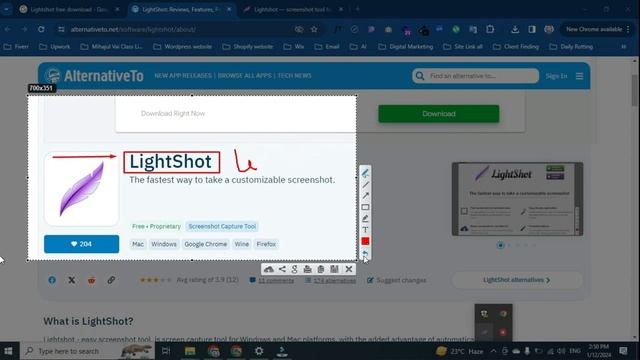This screenshot has height=360, width=640.
Task: Switch to the Lightshot free download browser tab
Action: [x=69, y=9]
